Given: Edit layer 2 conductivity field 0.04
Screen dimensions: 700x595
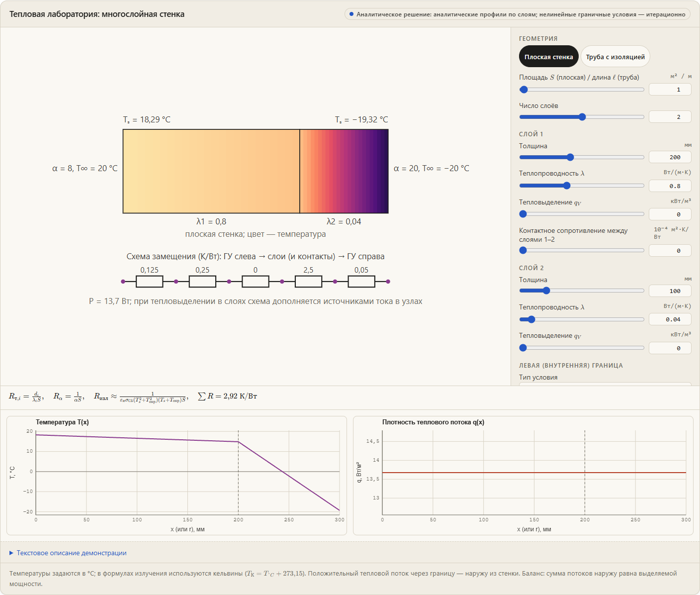Looking at the screenshot, I should (x=670, y=319).
